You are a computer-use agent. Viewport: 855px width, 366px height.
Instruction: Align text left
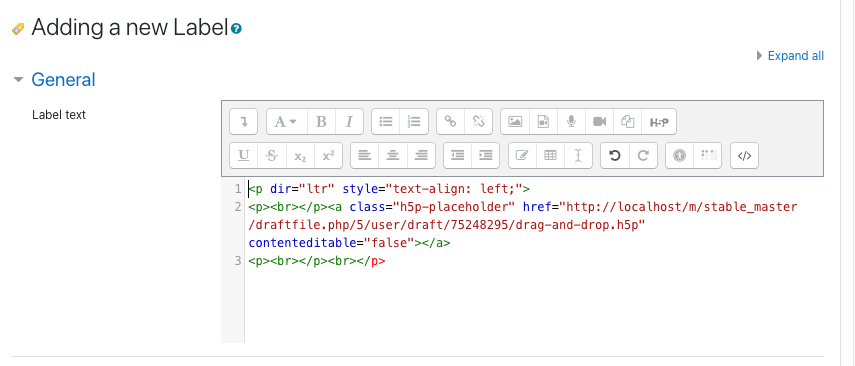364,155
